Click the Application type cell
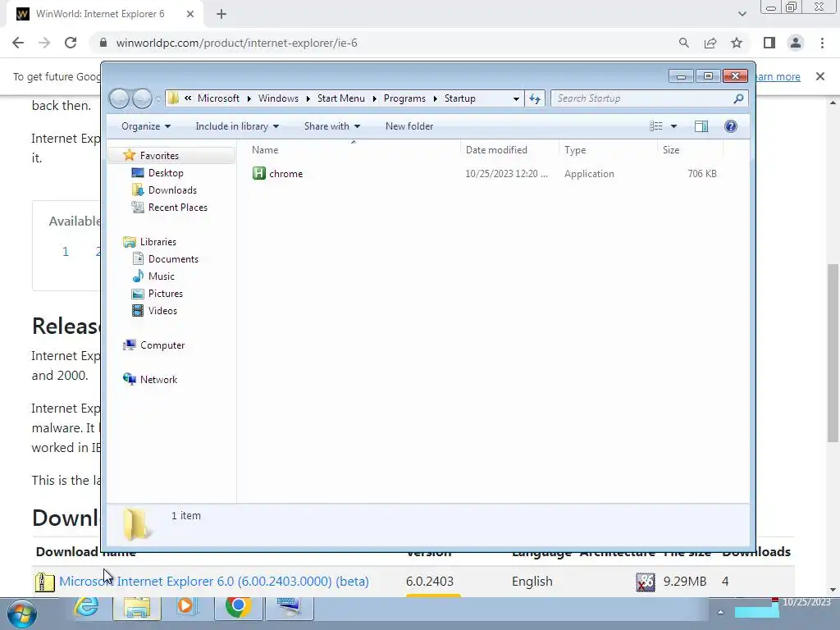This screenshot has width=840, height=630. pyautogui.click(x=589, y=174)
